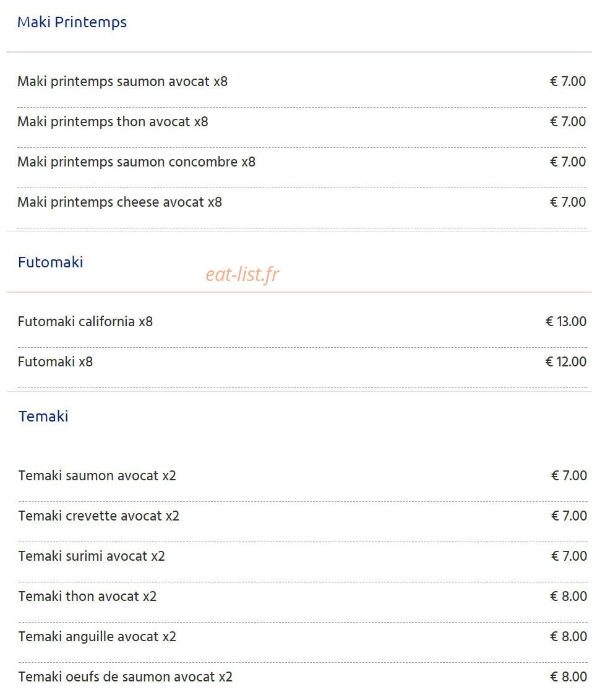The height and width of the screenshot is (700, 592).
Task: Select Maki printemps saumon avocat x8
Action: click(x=122, y=82)
